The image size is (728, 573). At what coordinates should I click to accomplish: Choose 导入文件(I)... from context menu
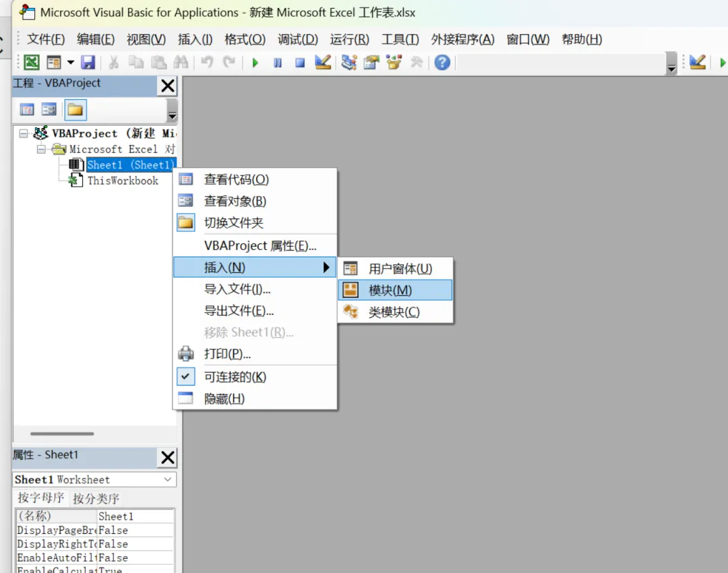pyautogui.click(x=254, y=289)
